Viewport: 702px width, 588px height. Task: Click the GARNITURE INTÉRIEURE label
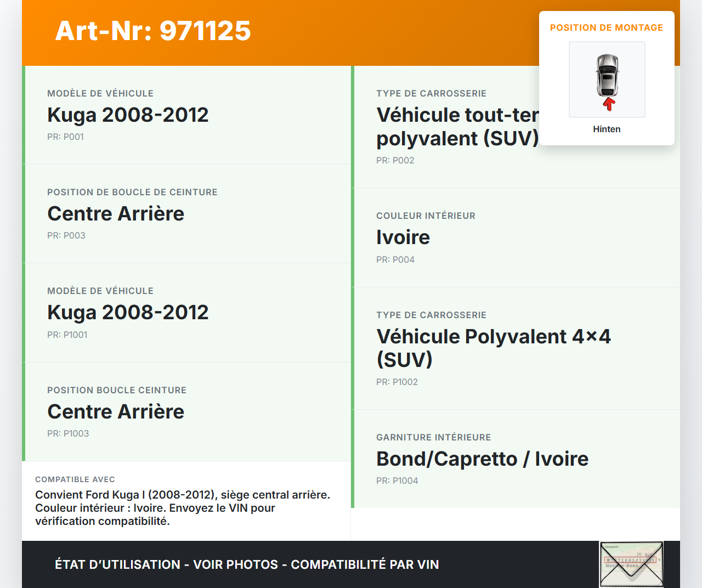(434, 437)
